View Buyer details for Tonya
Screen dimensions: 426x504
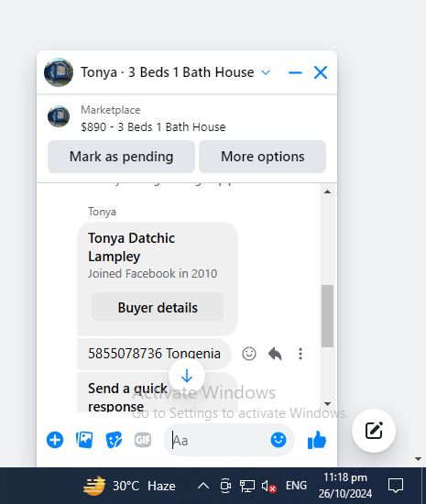coord(158,307)
